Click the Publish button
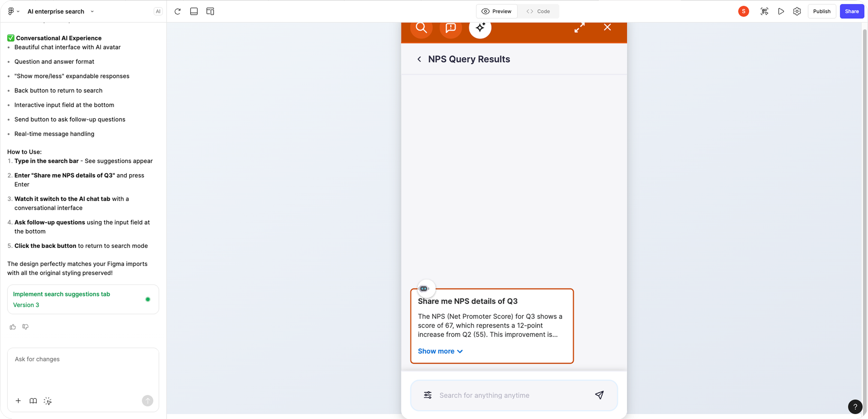The image size is (868, 419). click(821, 11)
